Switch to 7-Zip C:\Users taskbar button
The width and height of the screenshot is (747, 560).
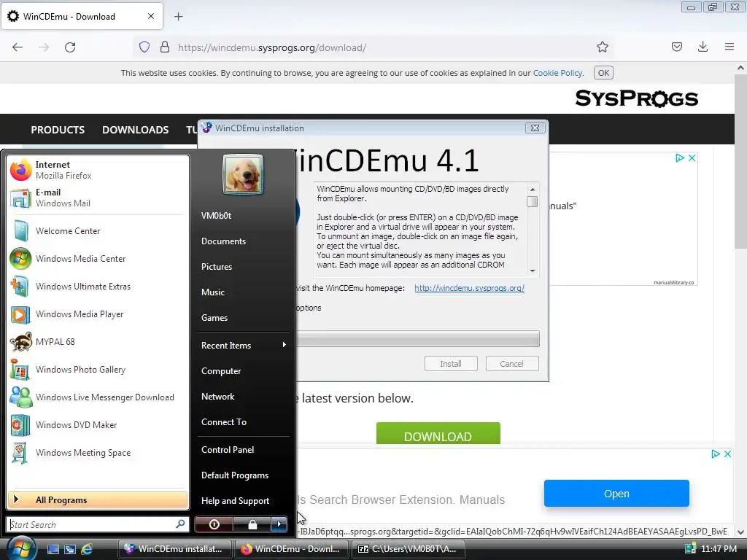click(408, 549)
